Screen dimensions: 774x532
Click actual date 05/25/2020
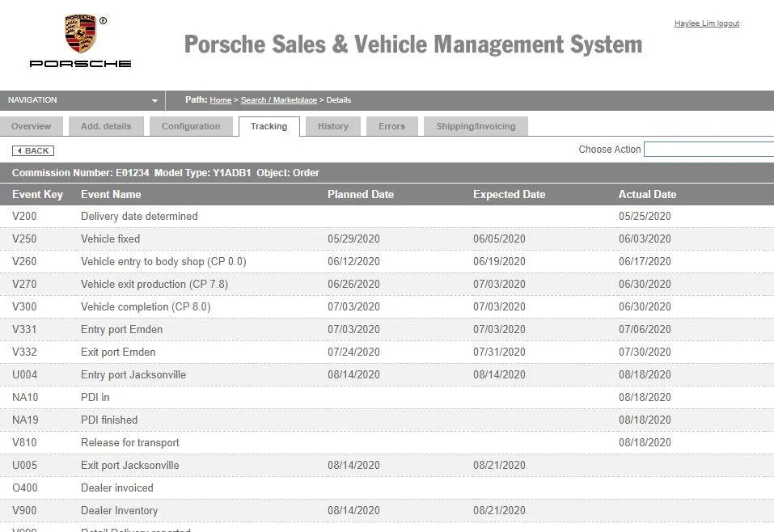click(x=645, y=216)
